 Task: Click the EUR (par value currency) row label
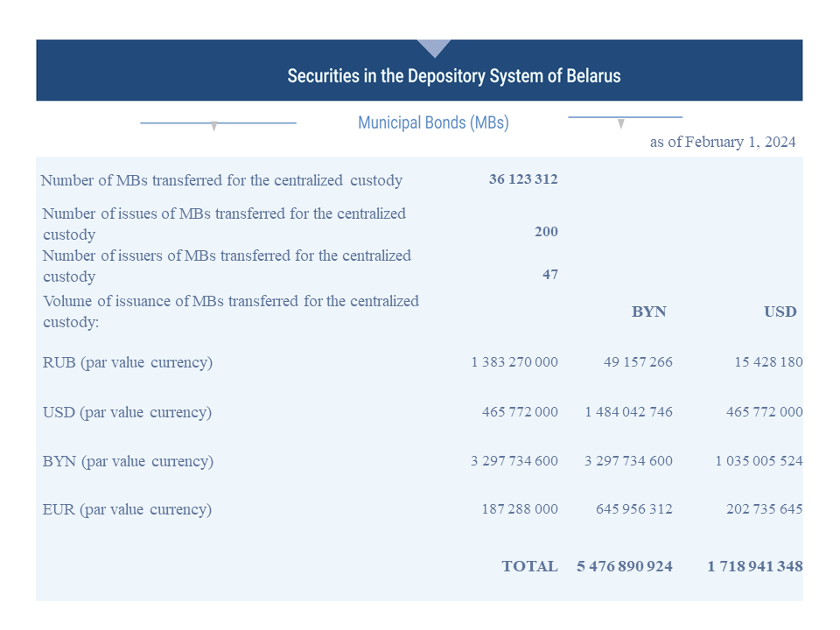point(127,509)
